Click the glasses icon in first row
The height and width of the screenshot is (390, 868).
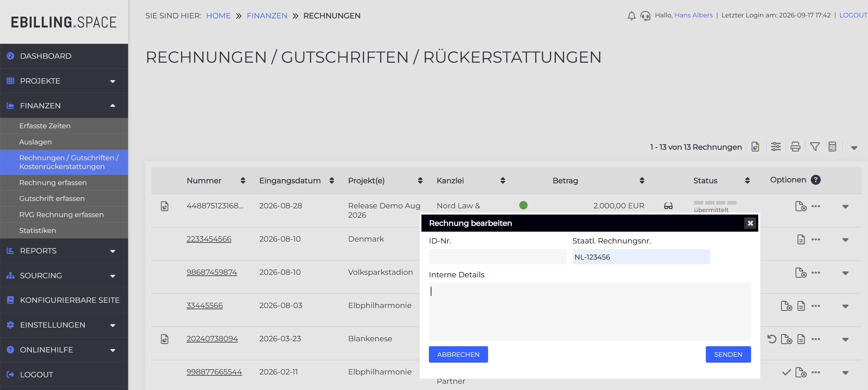(x=668, y=206)
